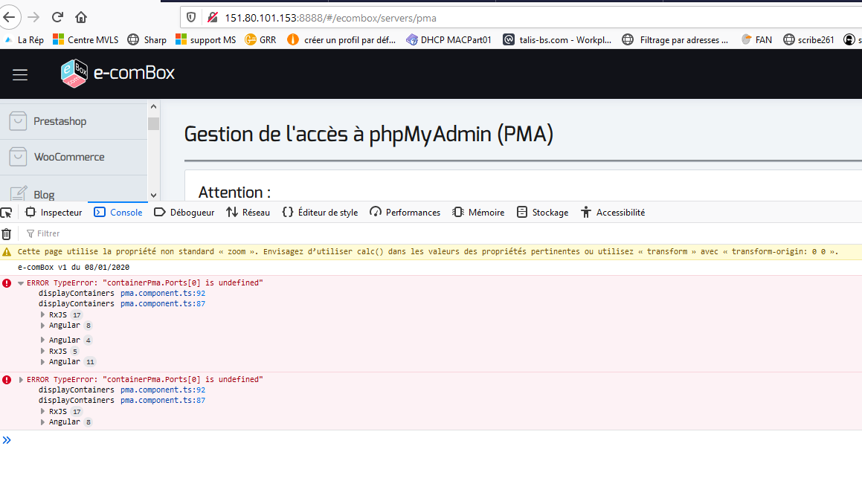Switch to the Réseau tab

(248, 212)
